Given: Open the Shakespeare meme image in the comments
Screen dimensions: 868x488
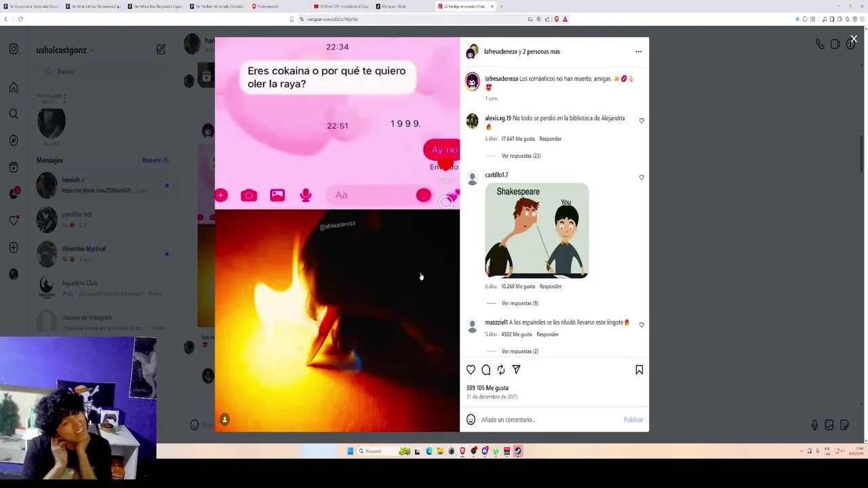Looking at the screenshot, I should coord(536,230).
